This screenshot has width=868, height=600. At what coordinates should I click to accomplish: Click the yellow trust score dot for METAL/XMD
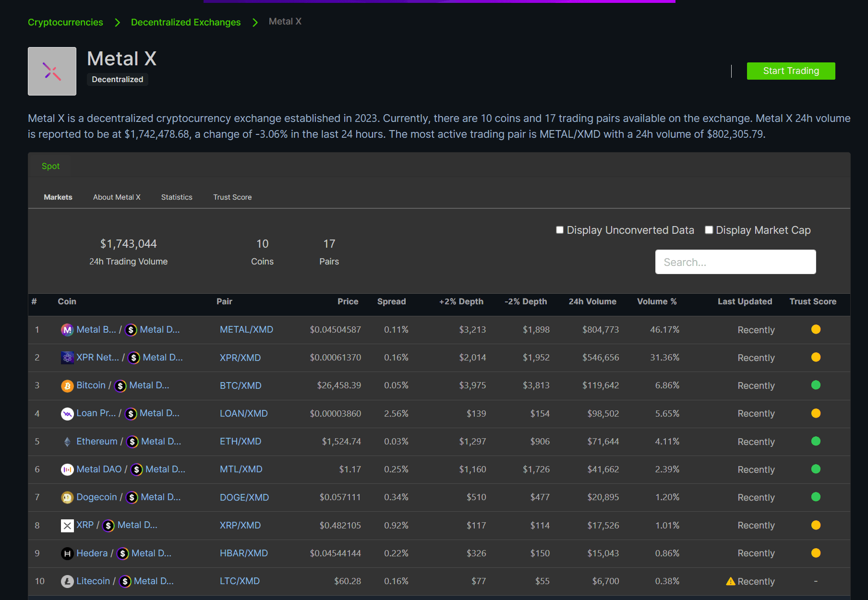click(x=816, y=329)
